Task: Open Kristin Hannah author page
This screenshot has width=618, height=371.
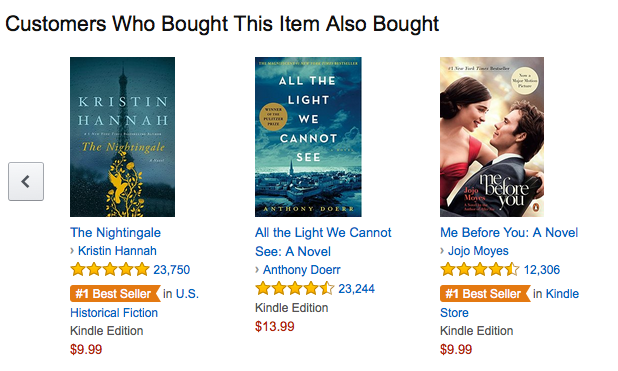Action: coord(117,251)
